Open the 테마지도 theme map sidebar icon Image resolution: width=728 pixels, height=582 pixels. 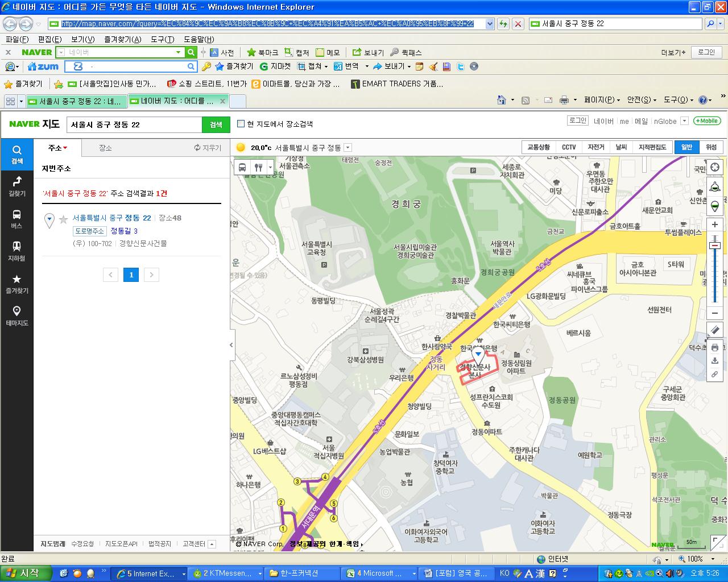[16, 315]
